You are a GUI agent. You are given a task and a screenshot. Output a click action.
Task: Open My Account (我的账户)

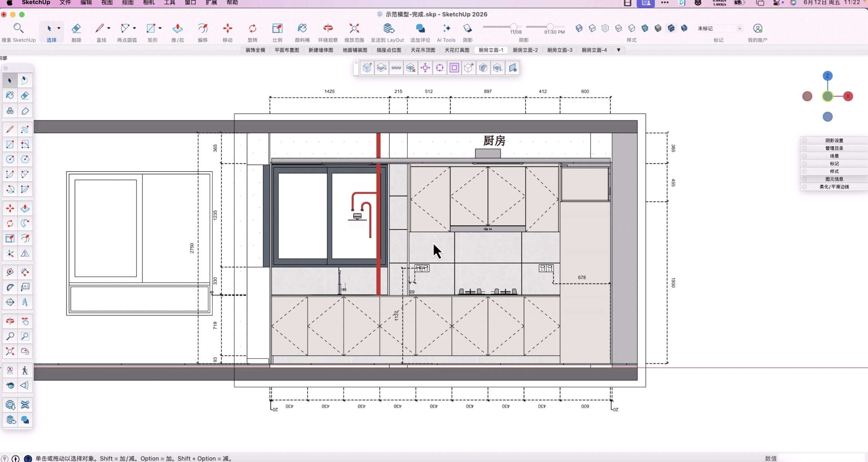pyautogui.click(x=757, y=33)
